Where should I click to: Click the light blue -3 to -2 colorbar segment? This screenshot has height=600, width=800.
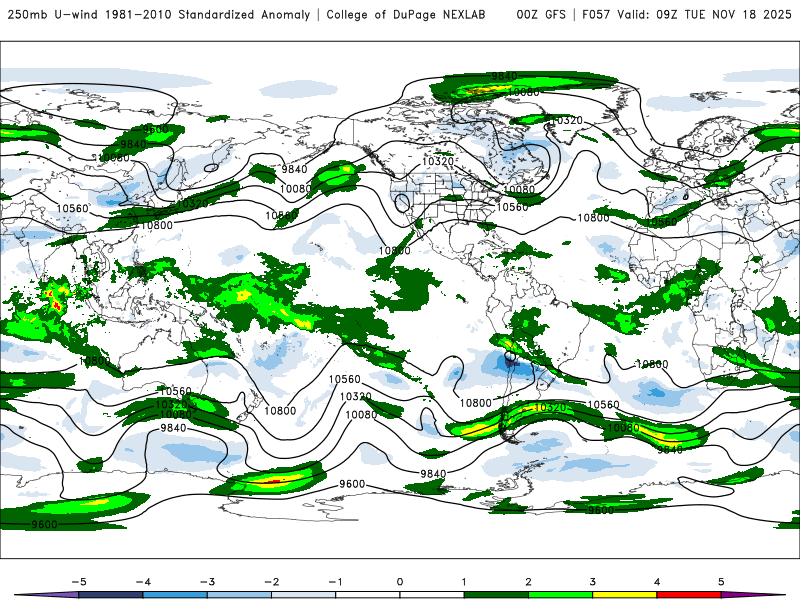pyautogui.click(x=239, y=595)
